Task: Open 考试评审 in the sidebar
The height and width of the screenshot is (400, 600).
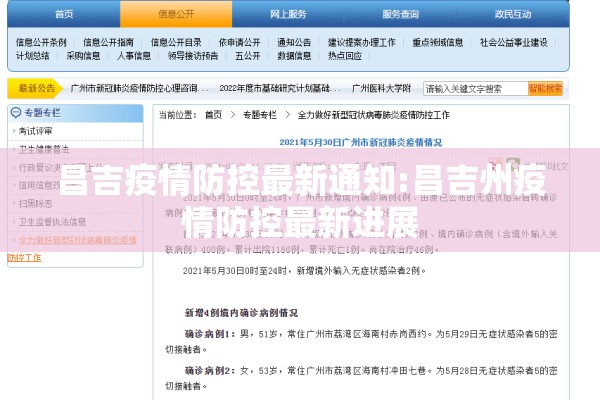Action: 35,131
